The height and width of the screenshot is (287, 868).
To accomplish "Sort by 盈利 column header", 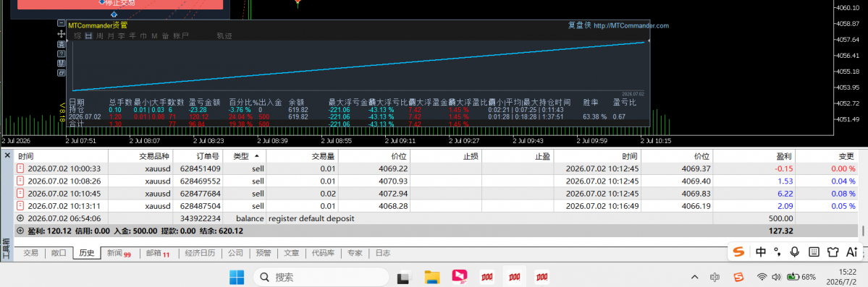I will [x=754, y=156].
